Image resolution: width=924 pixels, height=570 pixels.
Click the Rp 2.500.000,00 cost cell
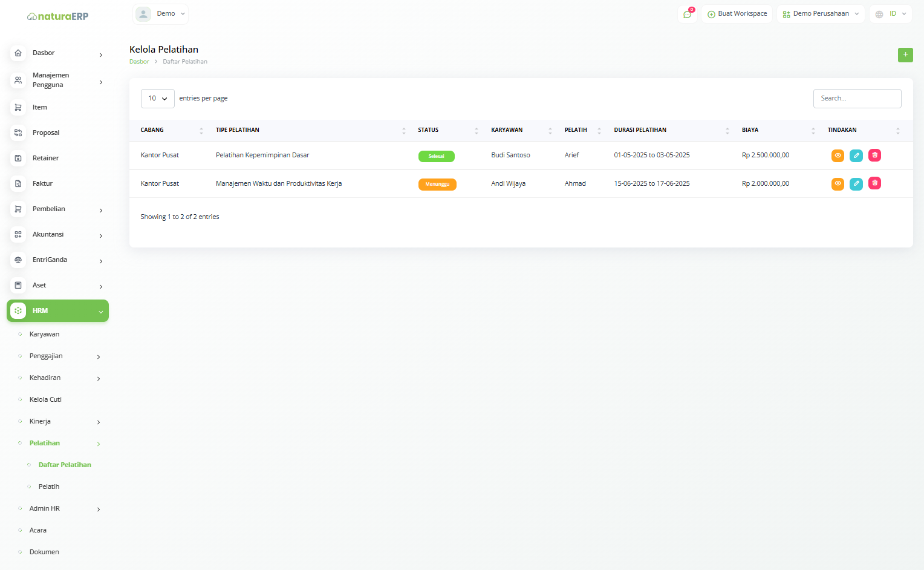[766, 156]
